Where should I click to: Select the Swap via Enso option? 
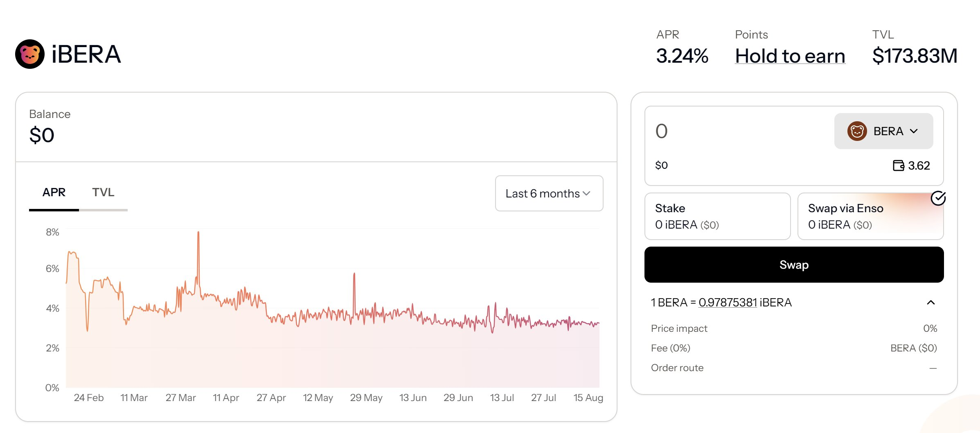pos(870,216)
